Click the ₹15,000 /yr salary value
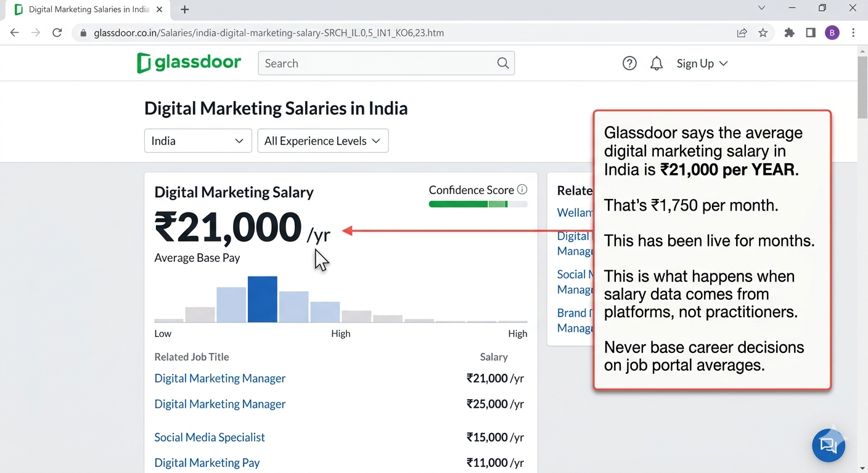Image resolution: width=868 pixels, height=473 pixels. click(495, 437)
